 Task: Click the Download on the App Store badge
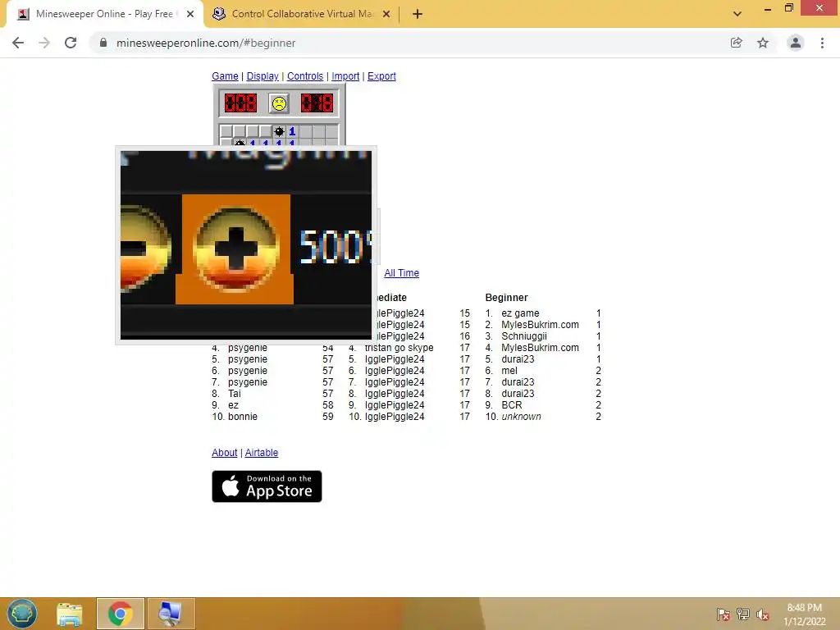point(267,486)
